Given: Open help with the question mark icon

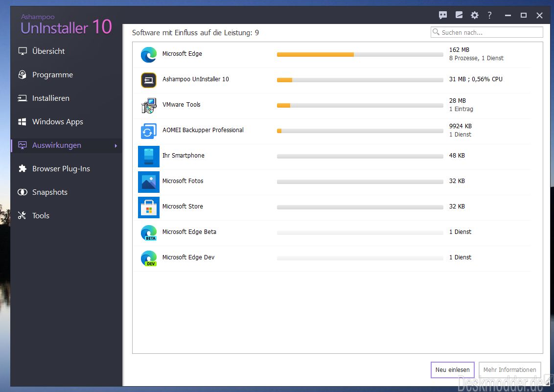Looking at the screenshot, I should pyautogui.click(x=489, y=15).
